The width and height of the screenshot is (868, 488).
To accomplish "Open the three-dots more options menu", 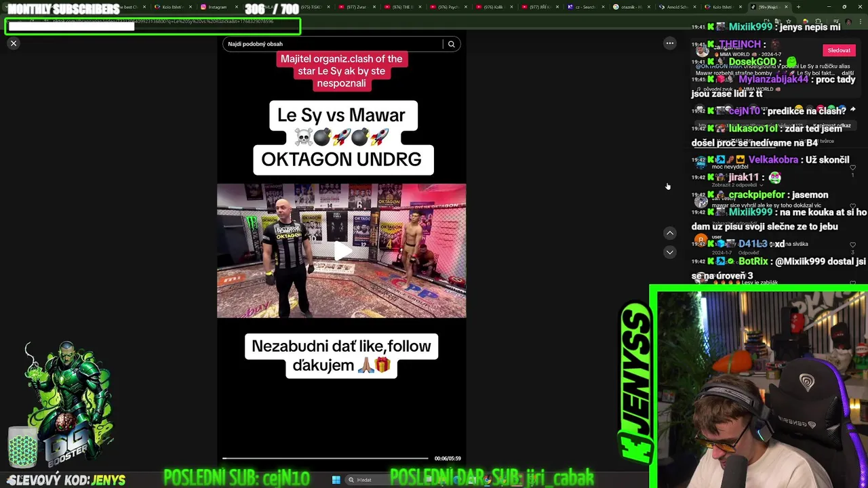I will (x=670, y=43).
